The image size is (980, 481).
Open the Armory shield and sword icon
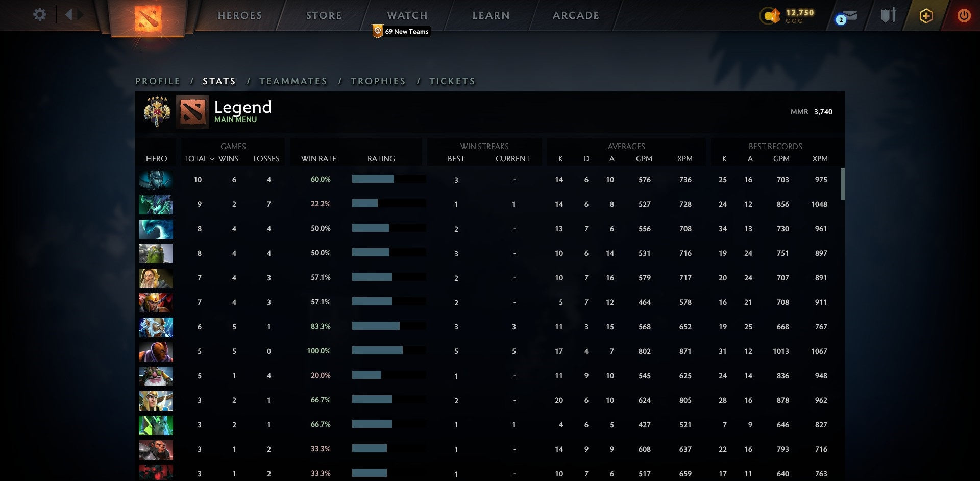coord(888,15)
